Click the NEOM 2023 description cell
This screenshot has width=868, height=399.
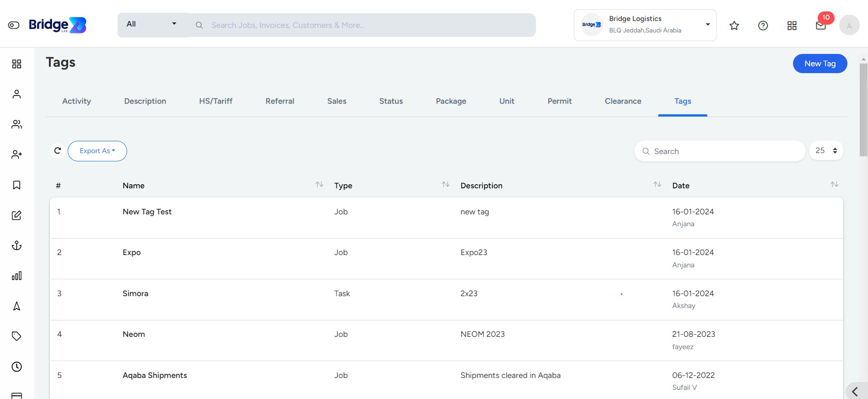[x=482, y=334]
